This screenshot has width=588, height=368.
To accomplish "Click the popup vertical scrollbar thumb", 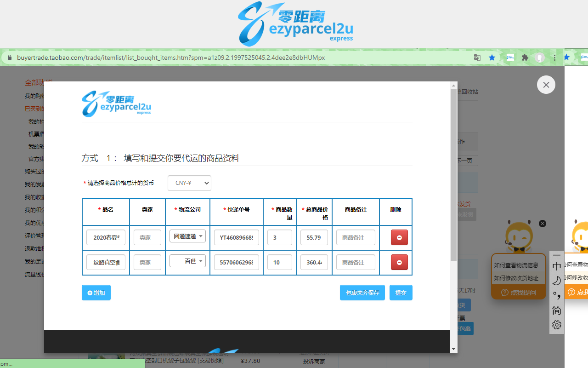I will 453,175.
